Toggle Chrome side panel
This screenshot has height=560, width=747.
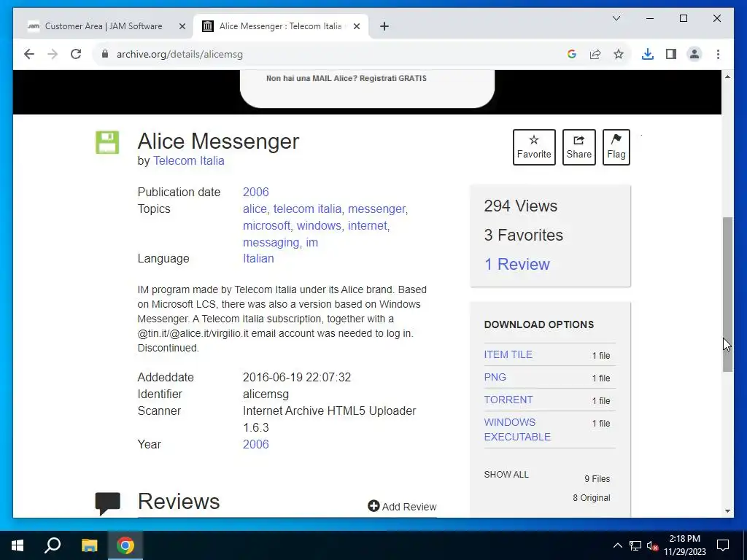pyautogui.click(x=671, y=54)
